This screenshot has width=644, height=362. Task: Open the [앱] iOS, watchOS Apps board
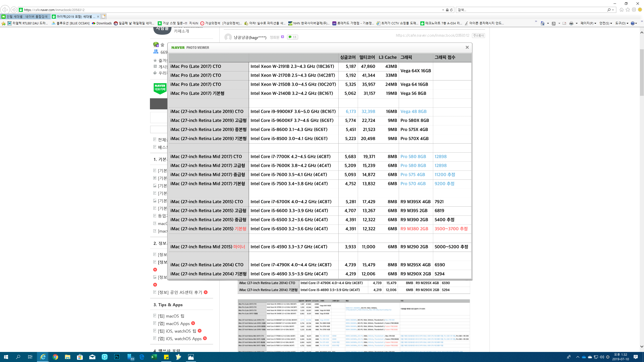click(180, 338)
